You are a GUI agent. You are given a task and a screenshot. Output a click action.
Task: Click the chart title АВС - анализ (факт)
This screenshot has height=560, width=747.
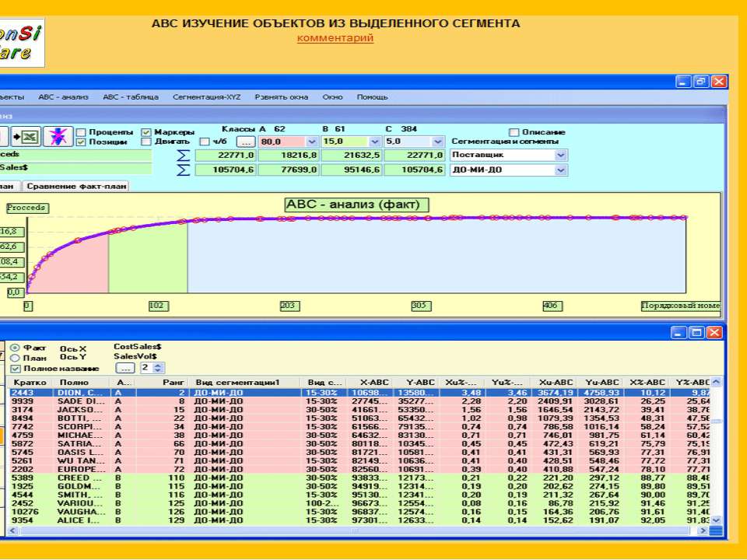(x=357, y=205)
